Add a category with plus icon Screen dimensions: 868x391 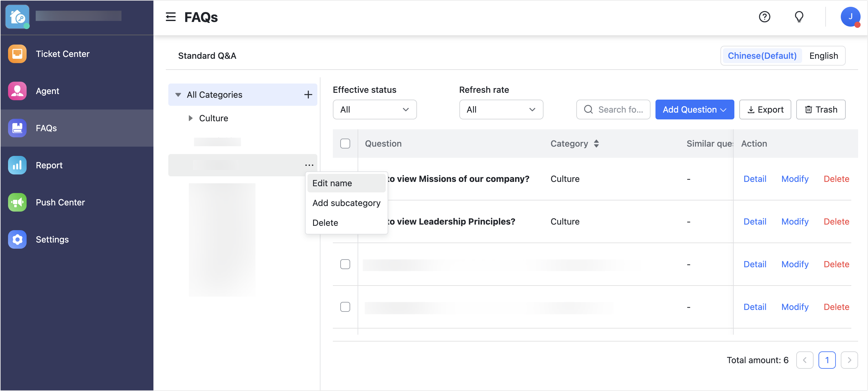[x=308, y=95]
